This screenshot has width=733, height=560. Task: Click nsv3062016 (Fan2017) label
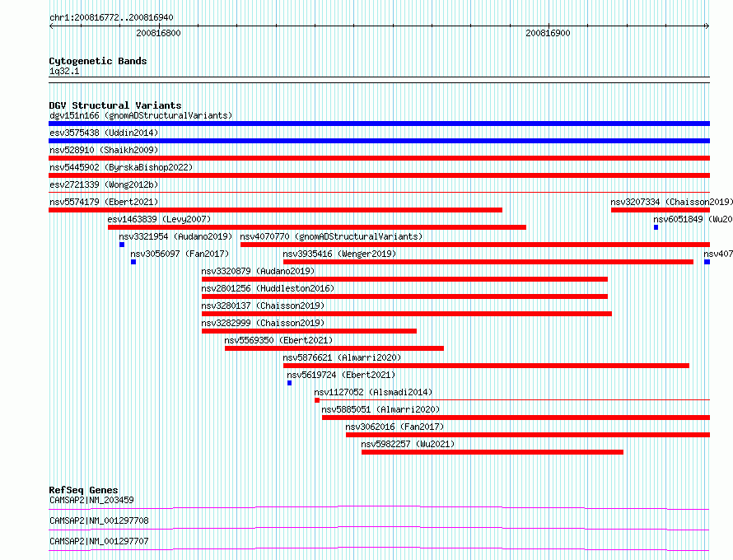click(395, 427)
